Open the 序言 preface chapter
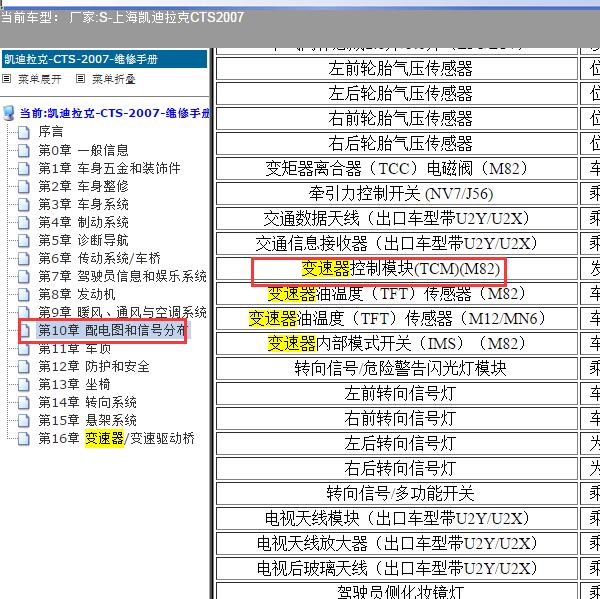 click(51, 132)
